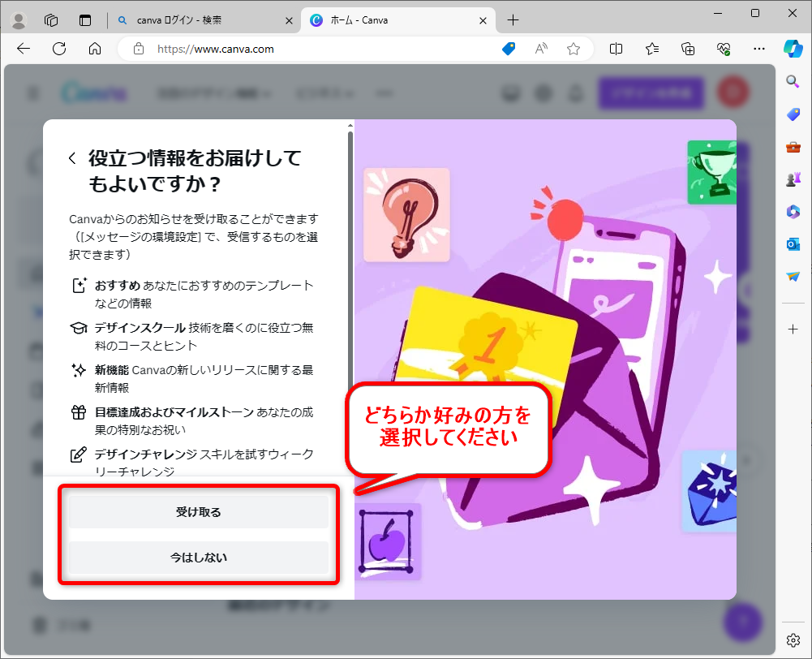812x659 pixels.
Task: Add page to favorites star icon
Action: [573, 49]
